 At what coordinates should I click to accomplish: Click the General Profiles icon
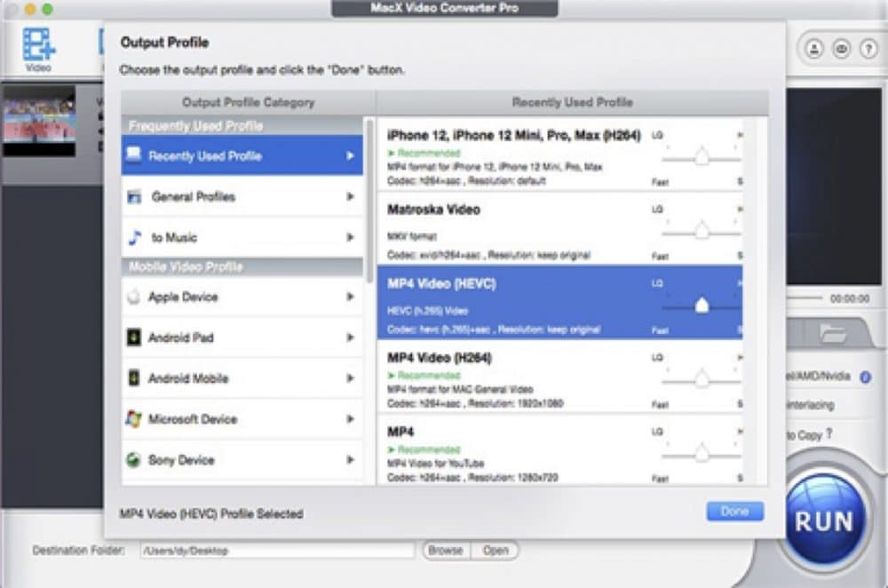click(134, 196)
